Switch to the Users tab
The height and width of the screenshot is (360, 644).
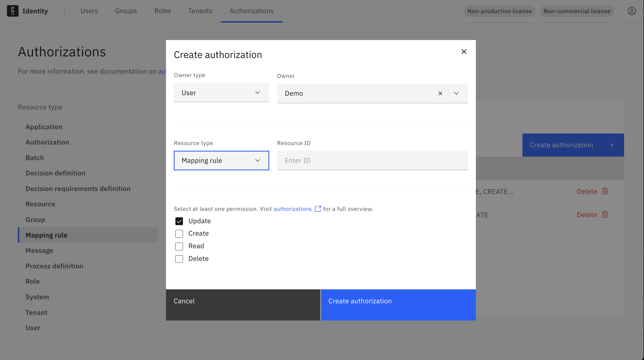(x=89, y=11)
